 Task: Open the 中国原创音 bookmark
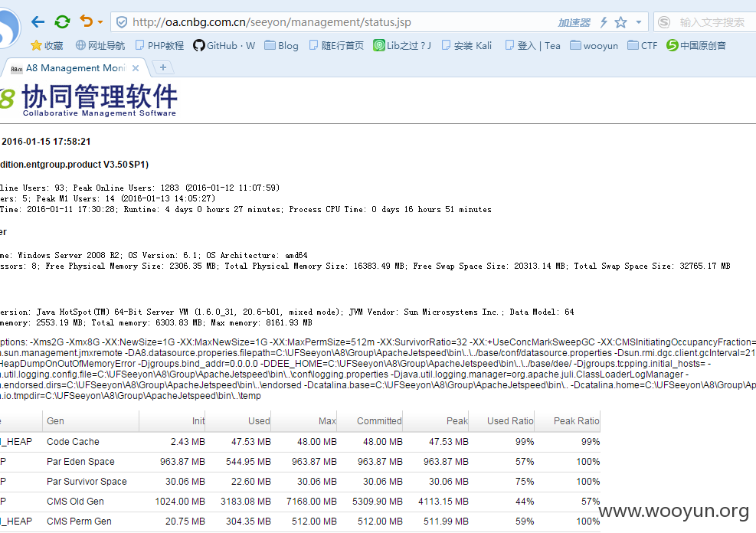696,45
